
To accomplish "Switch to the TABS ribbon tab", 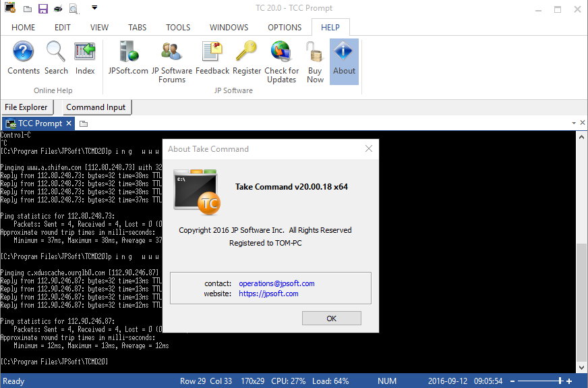I will point(138,28).
